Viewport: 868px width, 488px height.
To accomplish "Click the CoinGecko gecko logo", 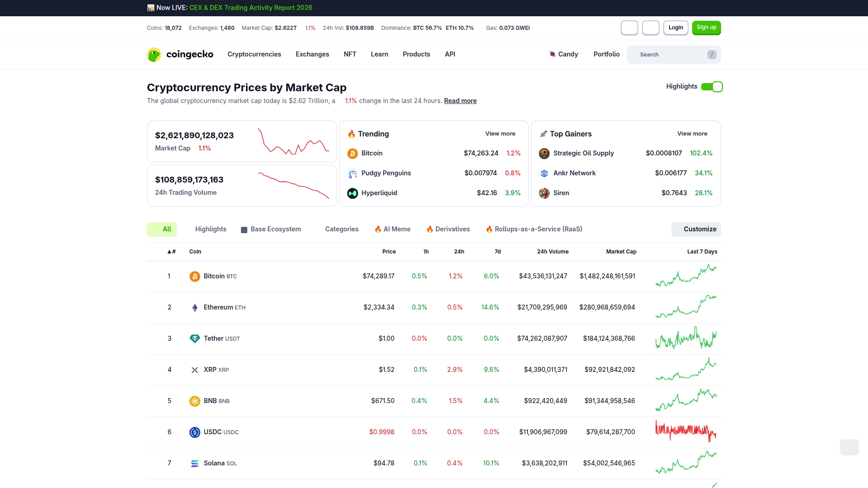I will click(154, 54).
